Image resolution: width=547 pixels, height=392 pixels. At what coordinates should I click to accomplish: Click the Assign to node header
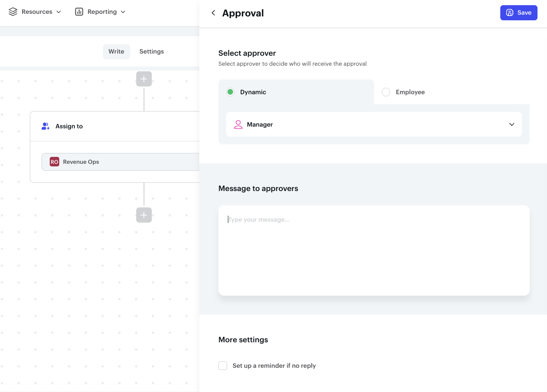coord(115,126)
